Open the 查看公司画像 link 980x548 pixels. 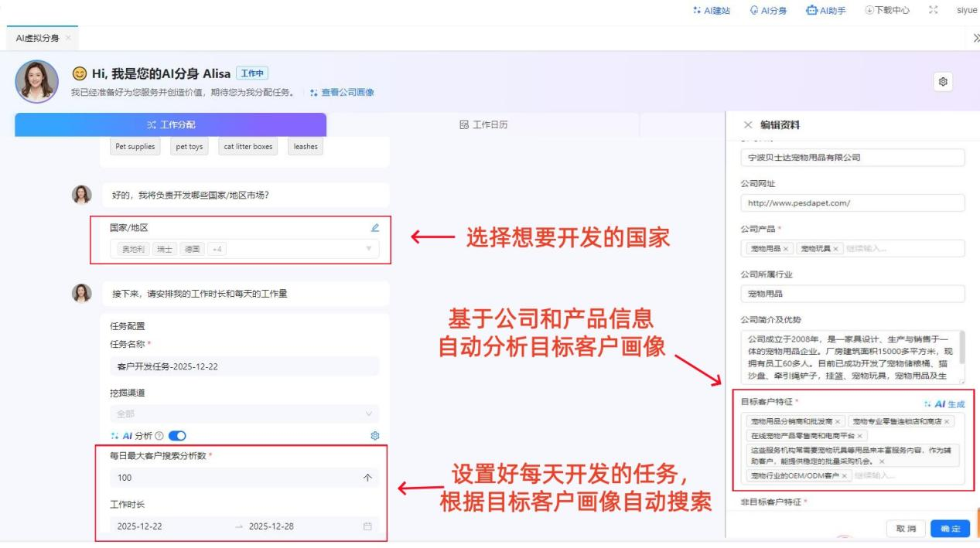coord(341,92)
